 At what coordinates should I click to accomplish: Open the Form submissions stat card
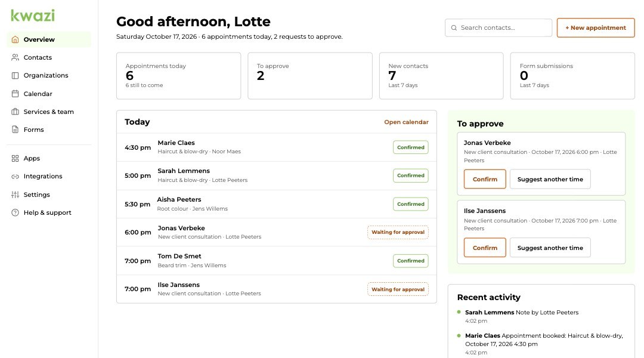point(572,76)
